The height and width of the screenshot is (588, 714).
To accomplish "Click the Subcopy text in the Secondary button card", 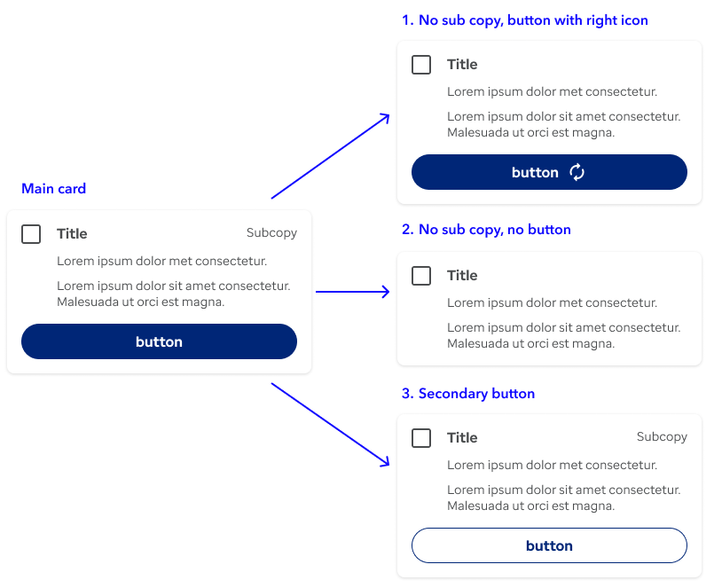I will click(662, 437).
